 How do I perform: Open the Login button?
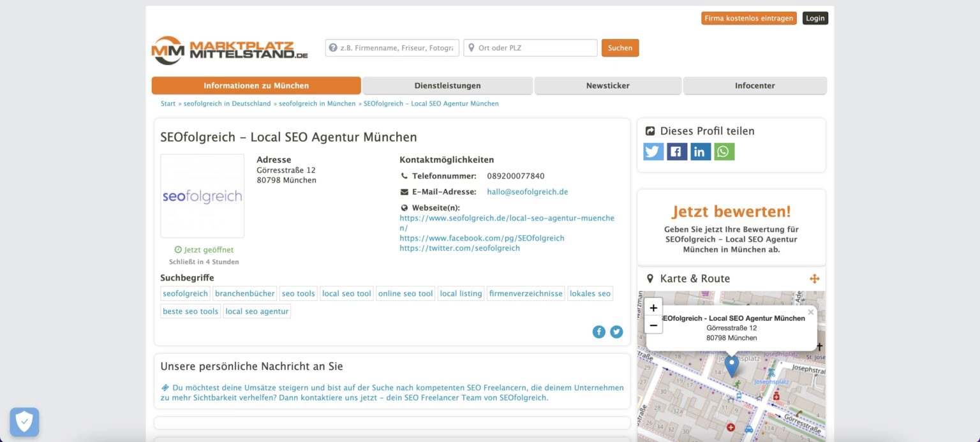point(815,18)
